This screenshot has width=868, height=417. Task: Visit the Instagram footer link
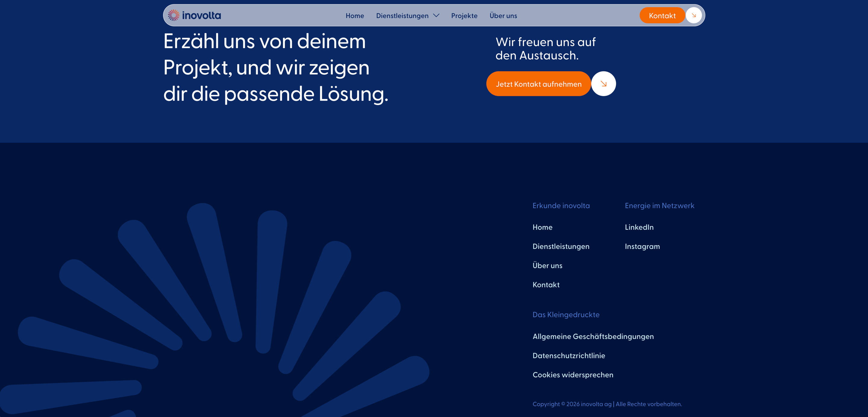tap(642, 246)
